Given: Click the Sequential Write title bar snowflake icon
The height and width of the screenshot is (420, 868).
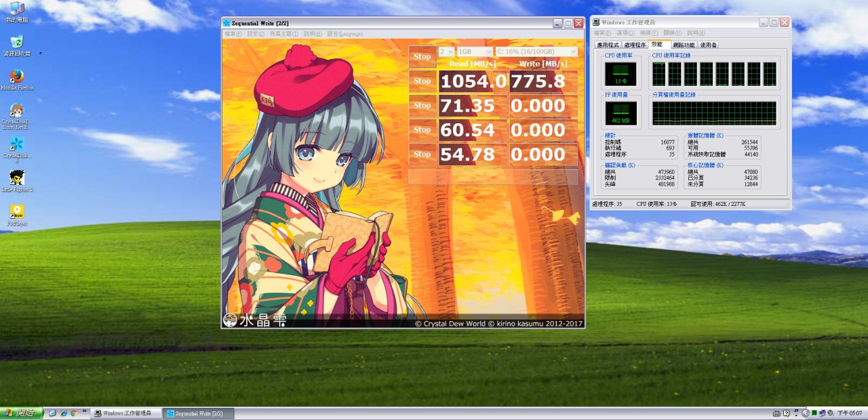Looking at the screenshot, I should click(227, 23).
